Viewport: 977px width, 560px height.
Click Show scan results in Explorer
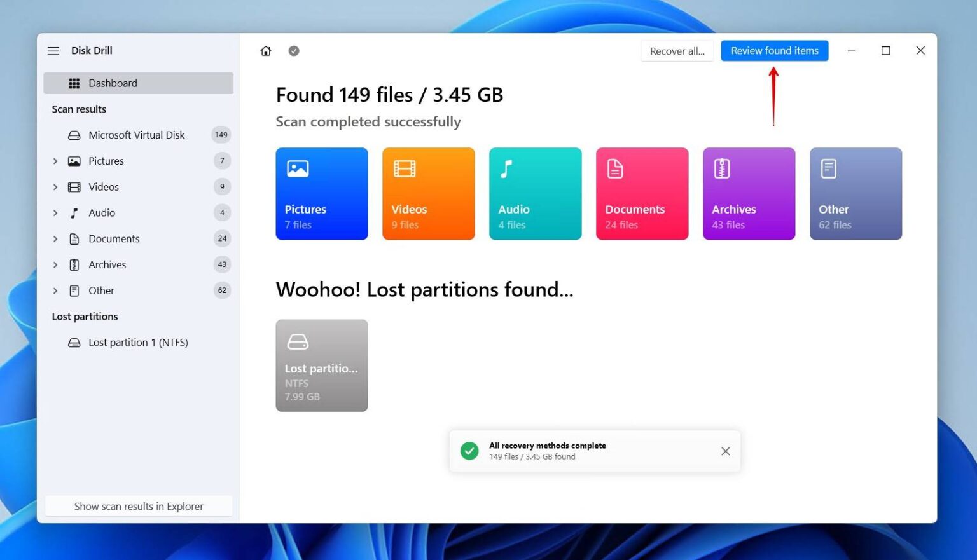click(x=138, y=506)
